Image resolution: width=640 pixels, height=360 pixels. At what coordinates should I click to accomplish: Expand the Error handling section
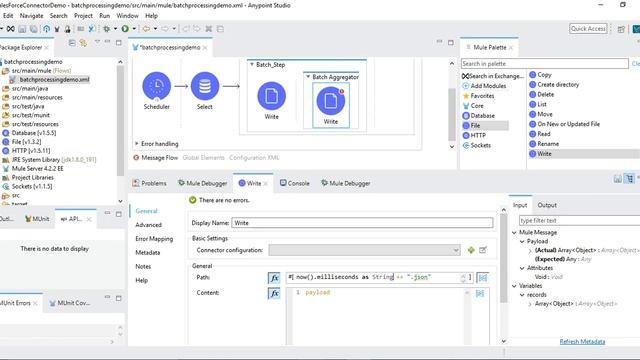[x=137, y=144]
